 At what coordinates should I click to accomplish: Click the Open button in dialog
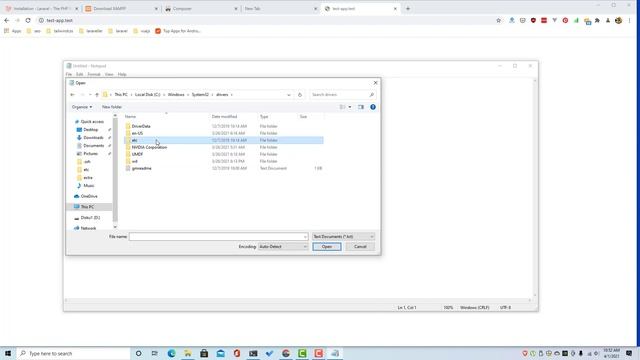click(x=327, y=247)
